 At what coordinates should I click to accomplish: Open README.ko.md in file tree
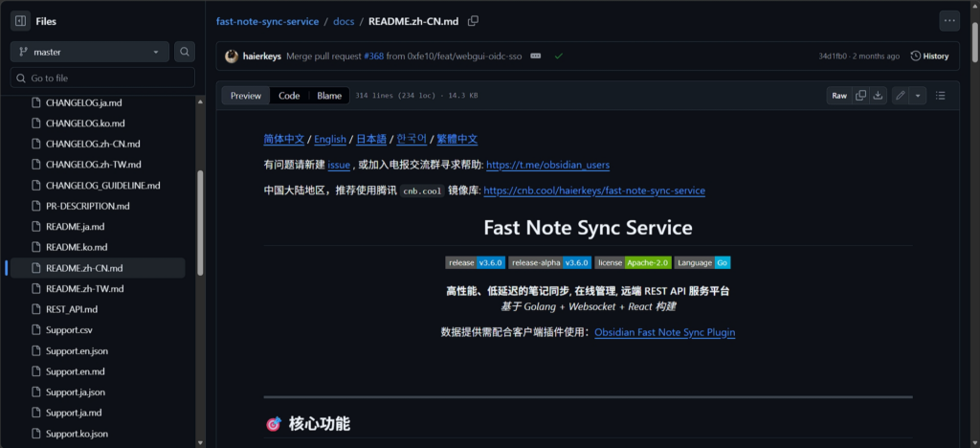pyautogui.click(x=77, y=247)
